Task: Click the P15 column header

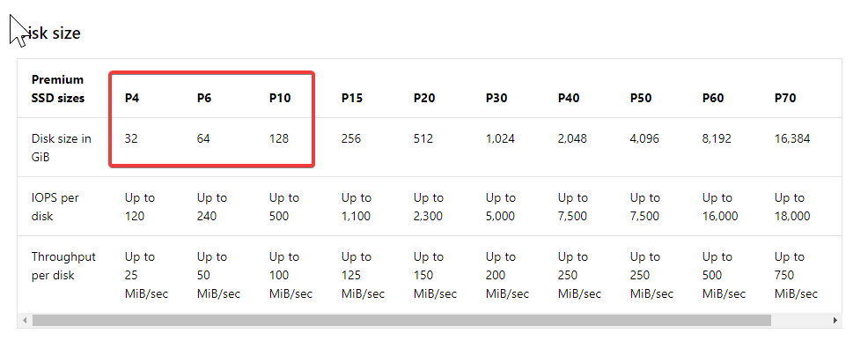Action: click(x=352, y=98)
